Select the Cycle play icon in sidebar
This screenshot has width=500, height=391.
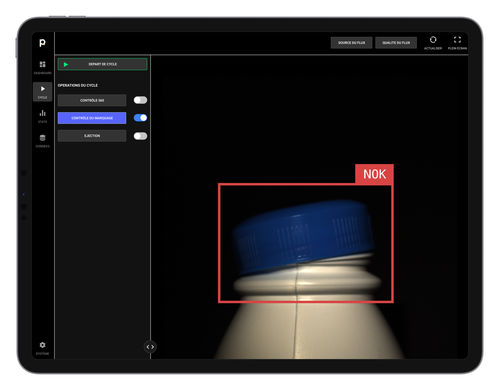pos(43,89)
